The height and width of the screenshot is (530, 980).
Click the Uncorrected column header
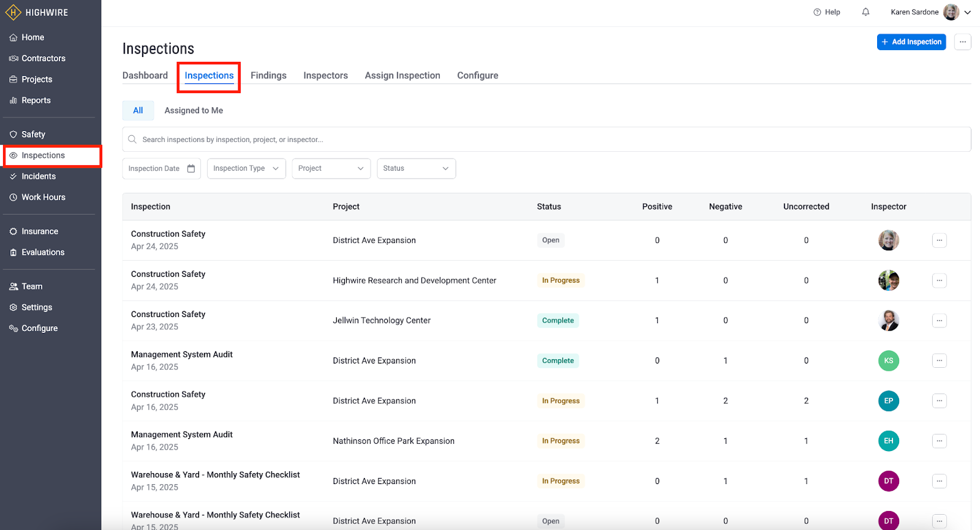[x=806, y=207]
